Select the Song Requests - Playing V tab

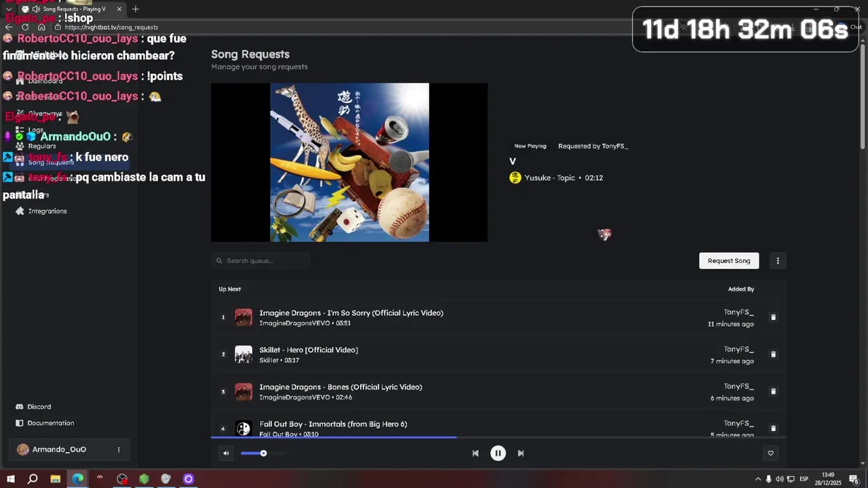pyautogui.click(x=72, y=9)
